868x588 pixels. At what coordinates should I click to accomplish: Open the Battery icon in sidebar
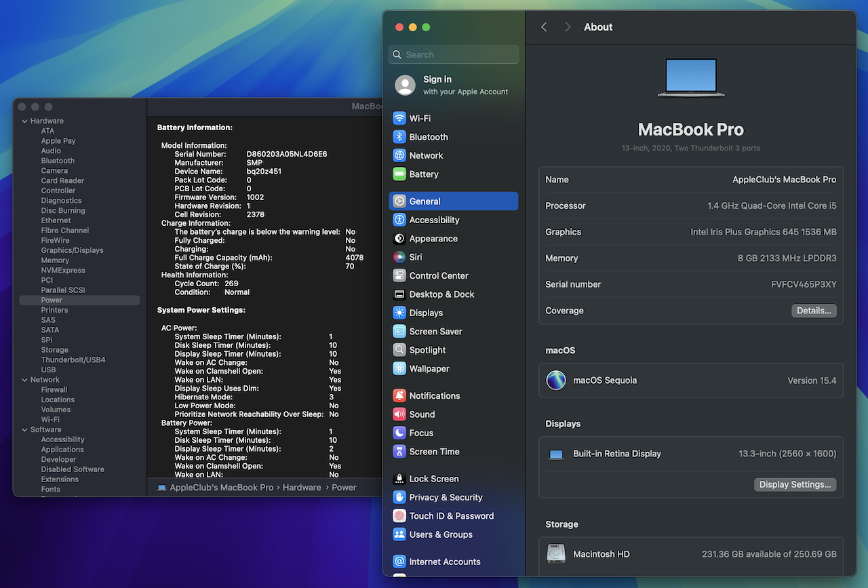399,174
